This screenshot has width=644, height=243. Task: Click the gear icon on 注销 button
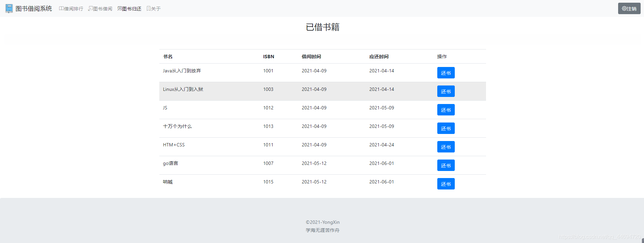624,8
